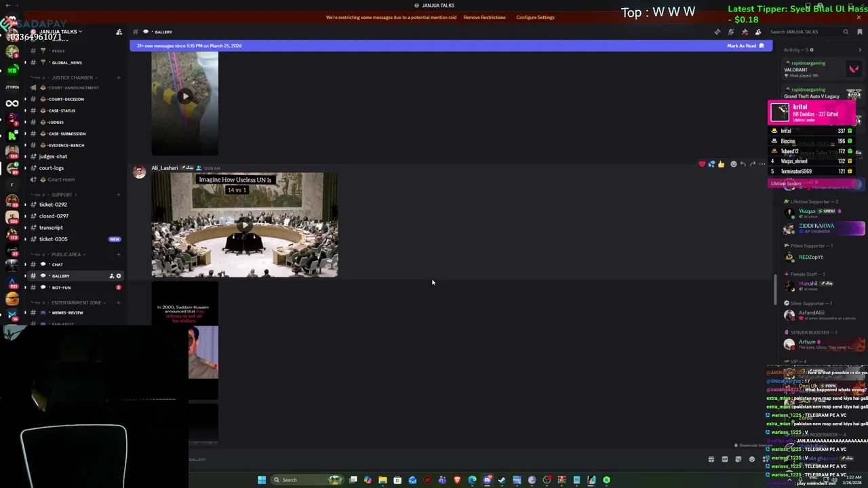Image resolution: width=868 pixels, height=488 pixels.
Task: Open ticket-0292 channel
Action: [75, 205]
